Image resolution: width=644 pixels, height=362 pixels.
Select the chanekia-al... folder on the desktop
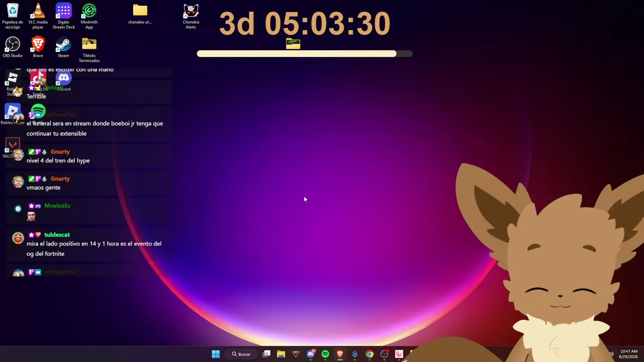coord(140,14)
